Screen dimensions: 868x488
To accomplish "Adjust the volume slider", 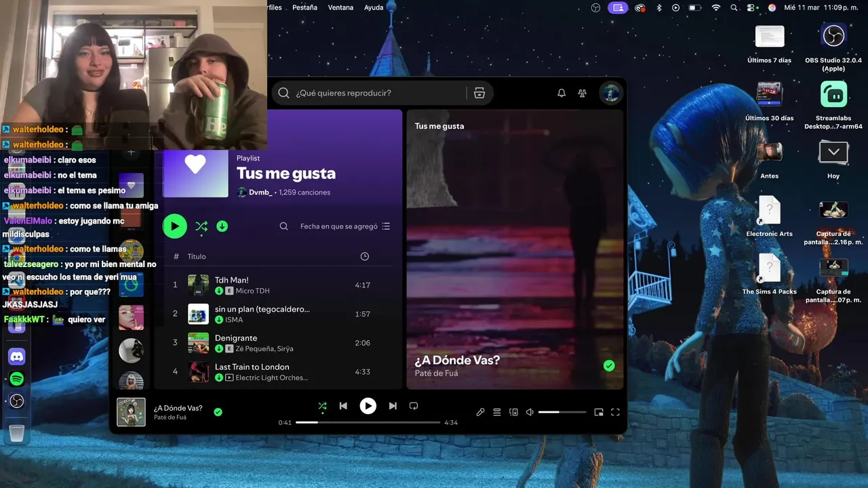I will coord(562,412).
